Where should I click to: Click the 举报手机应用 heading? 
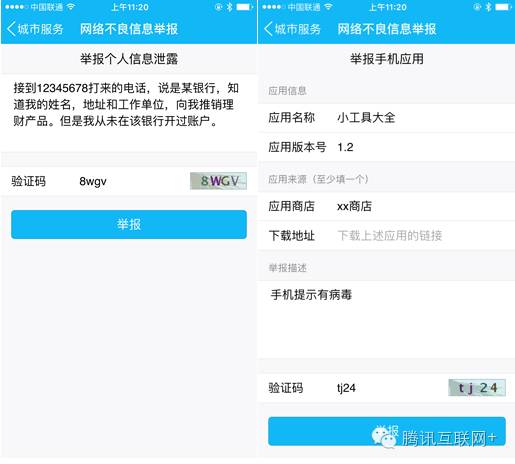(x=387, y=59)
